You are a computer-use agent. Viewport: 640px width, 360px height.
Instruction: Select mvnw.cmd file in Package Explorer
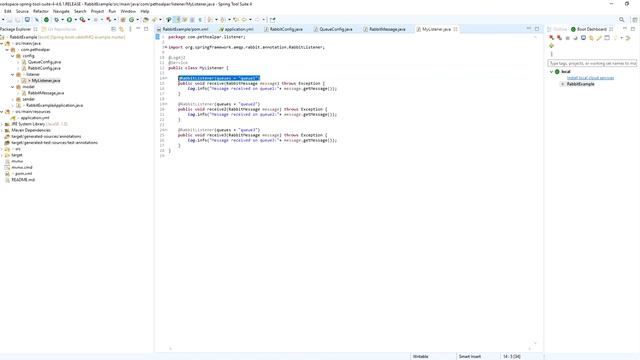pos(22,167)
